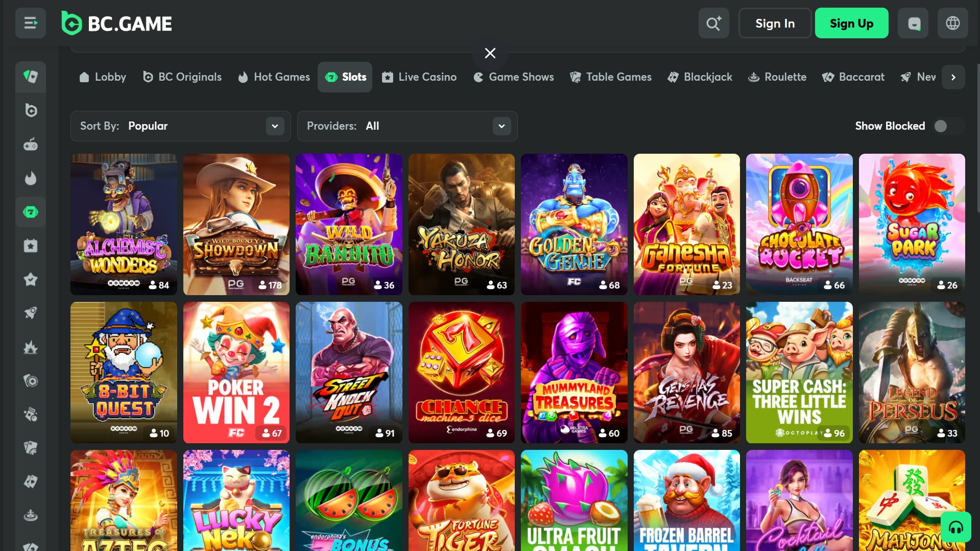The image size is (980, 551).
Task: Open Wild Bandito game
Action: point(349,224)
